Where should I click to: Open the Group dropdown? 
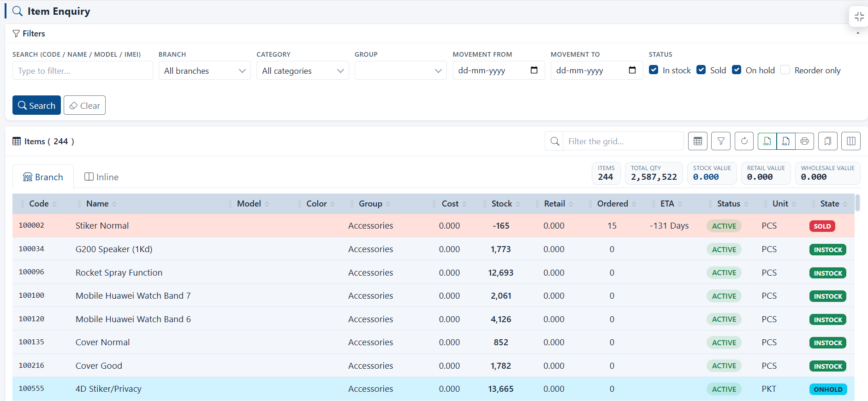(x=401, y=71)
